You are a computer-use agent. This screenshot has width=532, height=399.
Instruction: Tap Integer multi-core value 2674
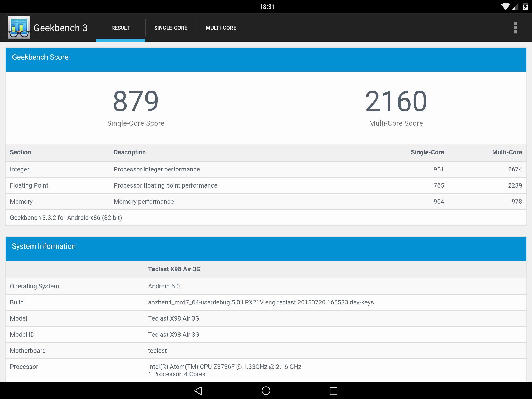(x=515, y=169)
